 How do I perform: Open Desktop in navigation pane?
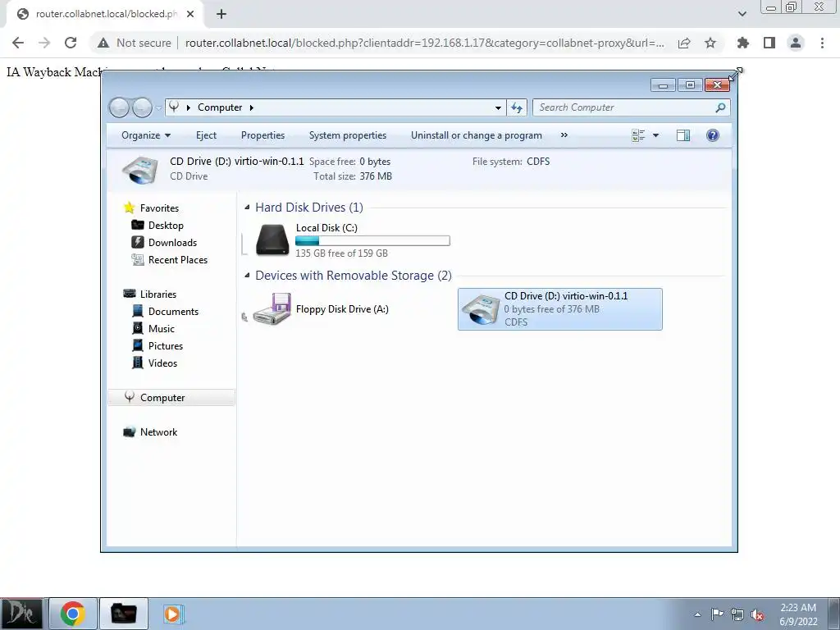click(x=166, y=226)
